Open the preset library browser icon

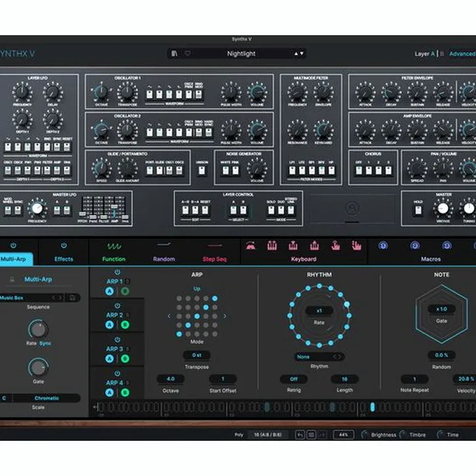click(175, 54)
